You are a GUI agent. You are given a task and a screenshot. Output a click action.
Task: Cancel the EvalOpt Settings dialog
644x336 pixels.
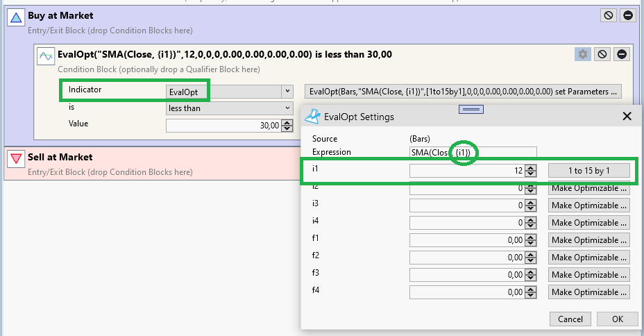(570, 319)
